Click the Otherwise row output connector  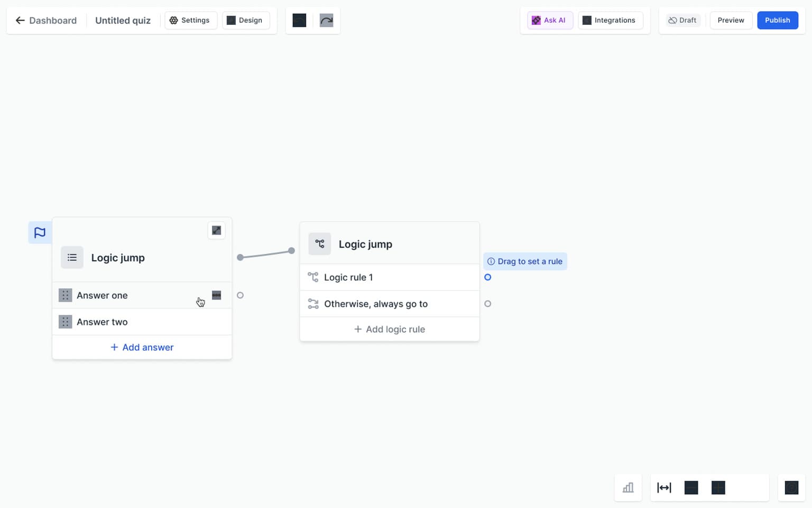487,304
